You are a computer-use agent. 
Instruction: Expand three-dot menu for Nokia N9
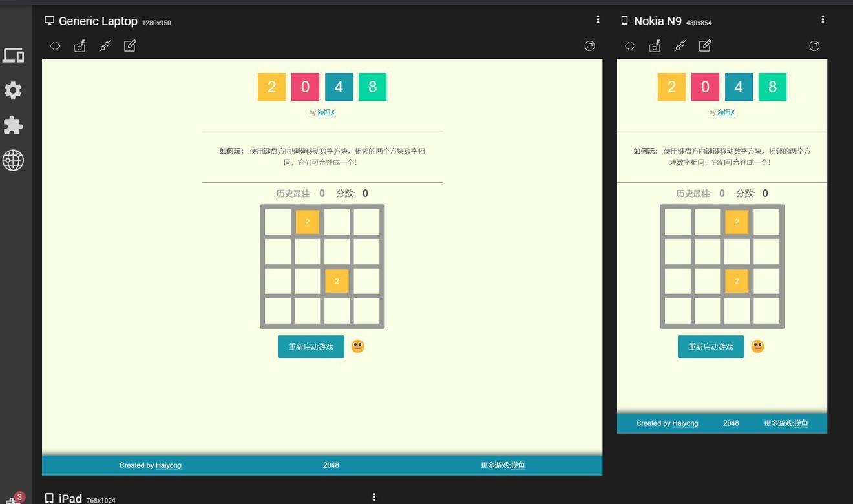[823, 20]
